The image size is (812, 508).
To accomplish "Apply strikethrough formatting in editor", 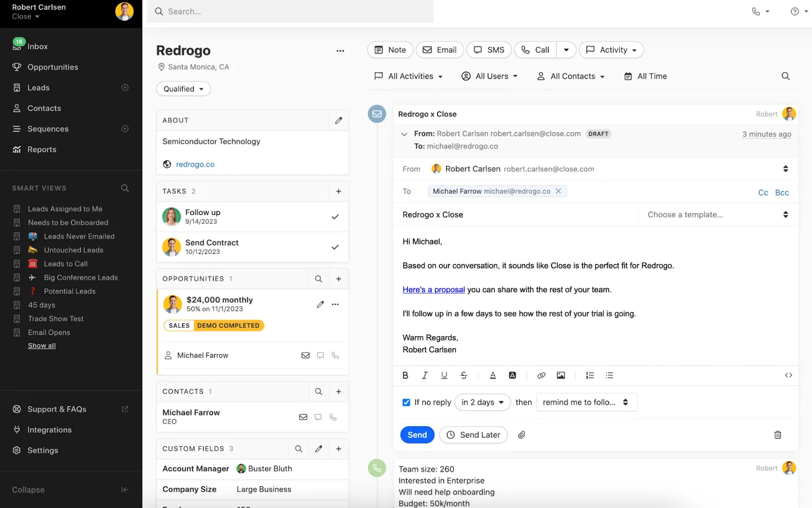I will 463,375.
